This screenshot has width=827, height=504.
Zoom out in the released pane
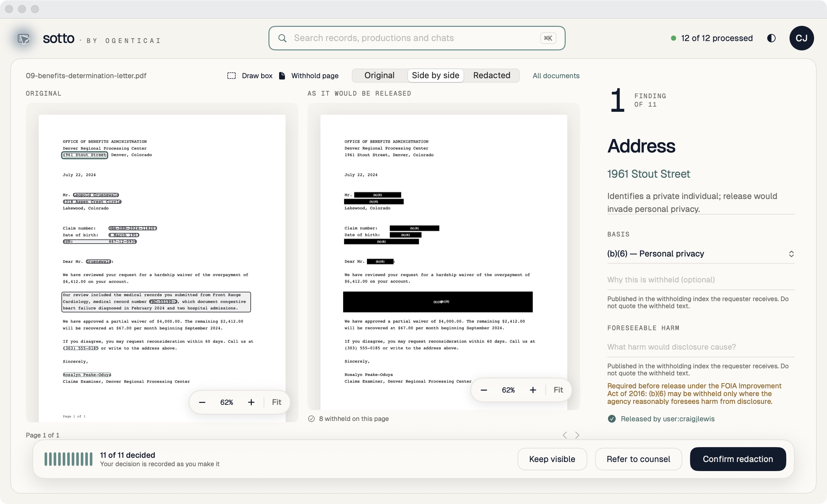click(484, 390)
